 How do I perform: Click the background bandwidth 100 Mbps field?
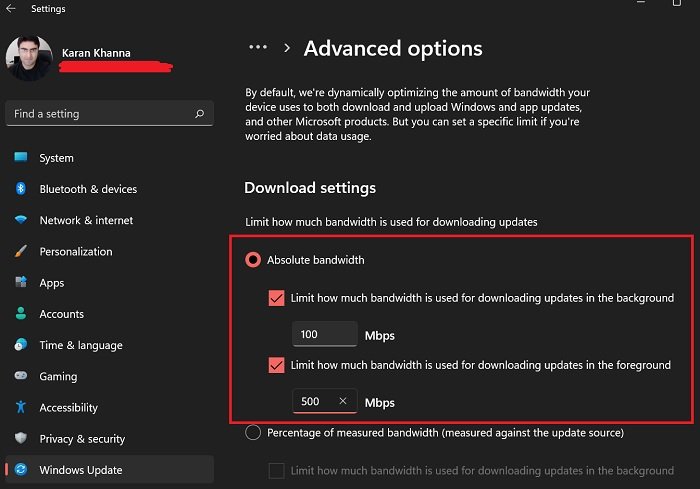pos(324,334)
